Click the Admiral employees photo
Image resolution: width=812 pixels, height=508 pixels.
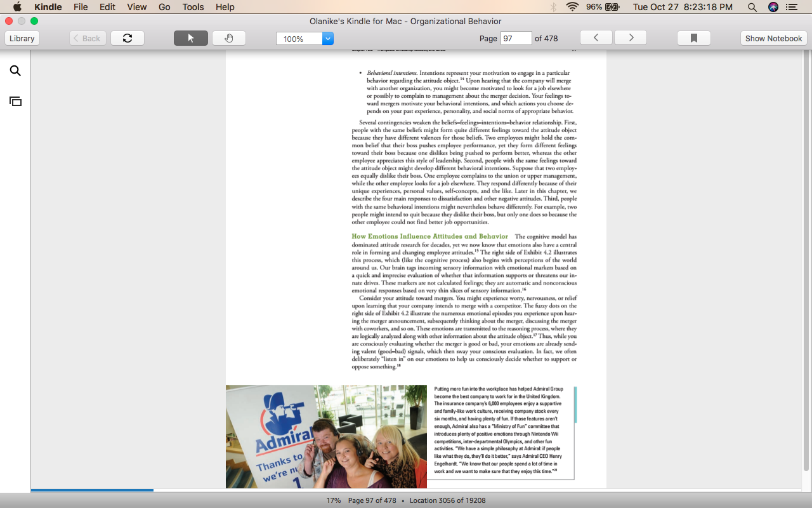pyautogui.click(x=326, y=436)
